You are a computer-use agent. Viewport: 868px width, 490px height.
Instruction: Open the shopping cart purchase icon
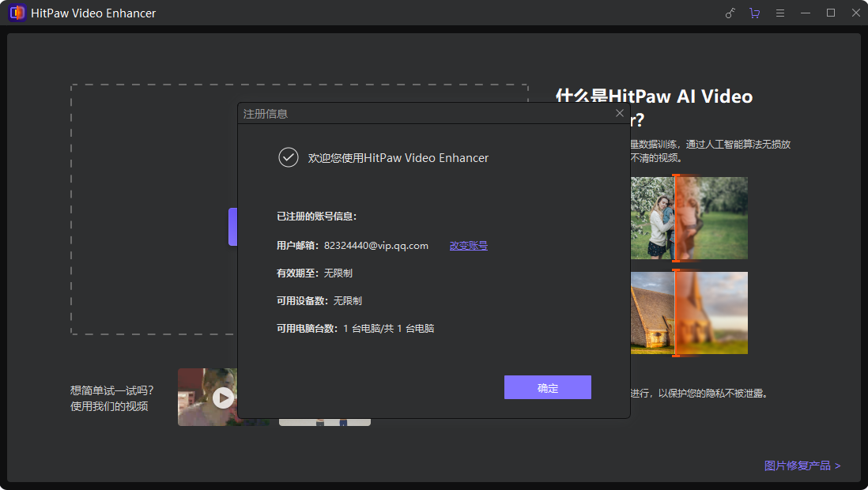click(x=754, y=13)
